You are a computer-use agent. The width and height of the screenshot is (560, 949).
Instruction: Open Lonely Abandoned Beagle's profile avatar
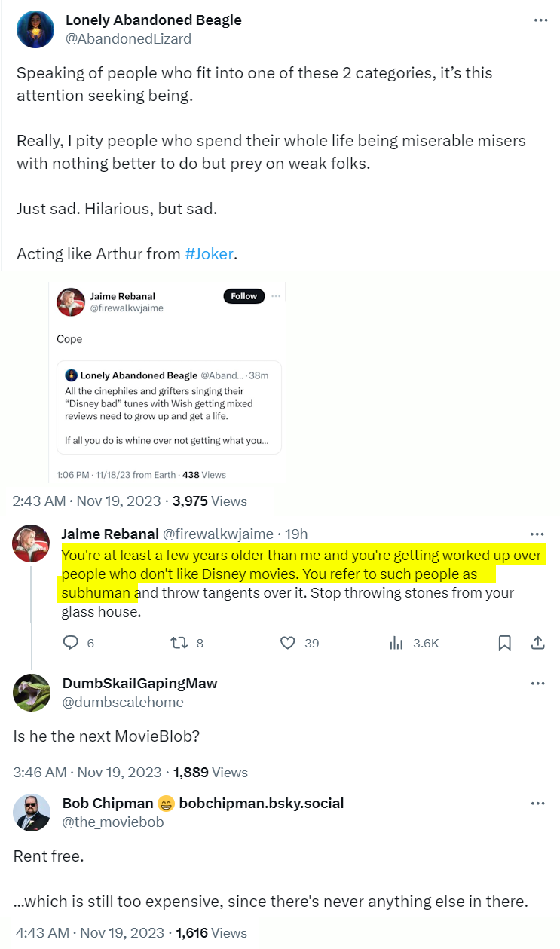pos(35,29)
